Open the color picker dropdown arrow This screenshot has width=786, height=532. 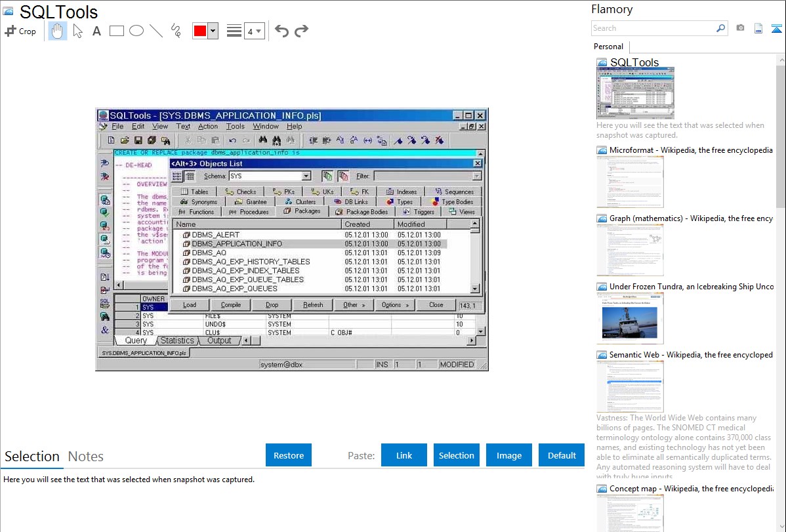click(x=213, y=31)
